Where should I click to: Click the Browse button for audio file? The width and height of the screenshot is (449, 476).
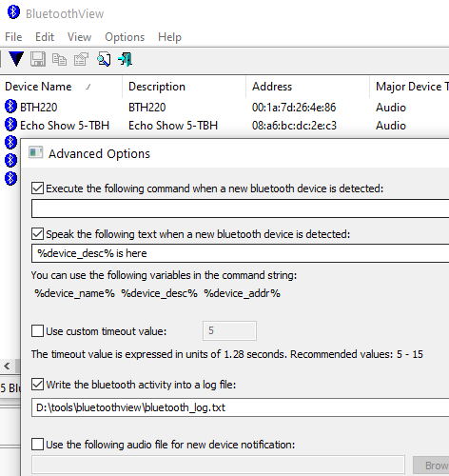(431, 466)
